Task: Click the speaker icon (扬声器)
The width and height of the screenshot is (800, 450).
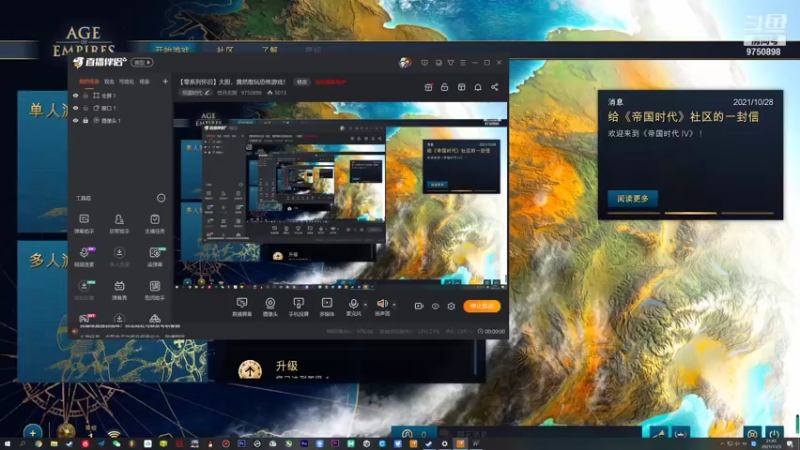Action: click(382, 304)
